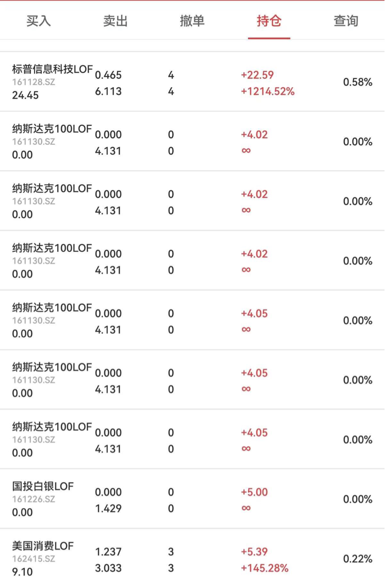Tap the 0.22% position ratio
The width and height of the screenshot is (385, 588).
pyautogui.click(x=357, y=559)
